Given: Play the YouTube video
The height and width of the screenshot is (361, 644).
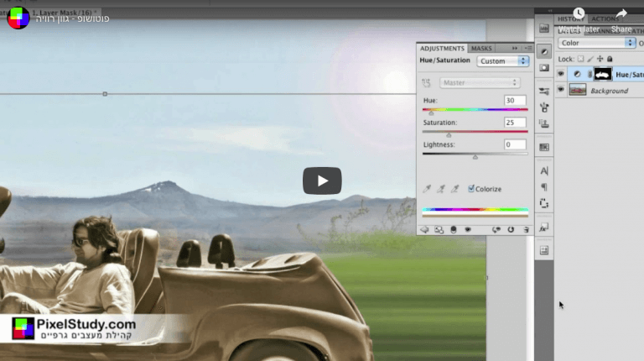Looking at the screenshot, I should click(x=322, y=180).
